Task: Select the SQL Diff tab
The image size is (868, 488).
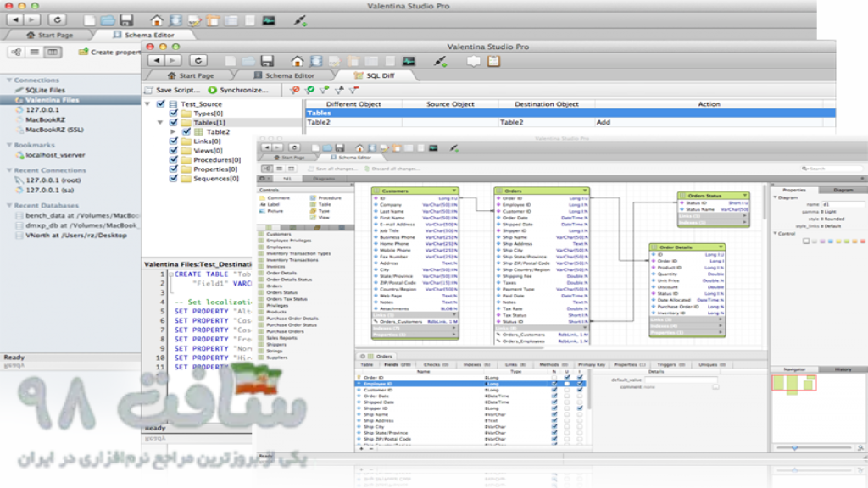Action: coord(374,75)
